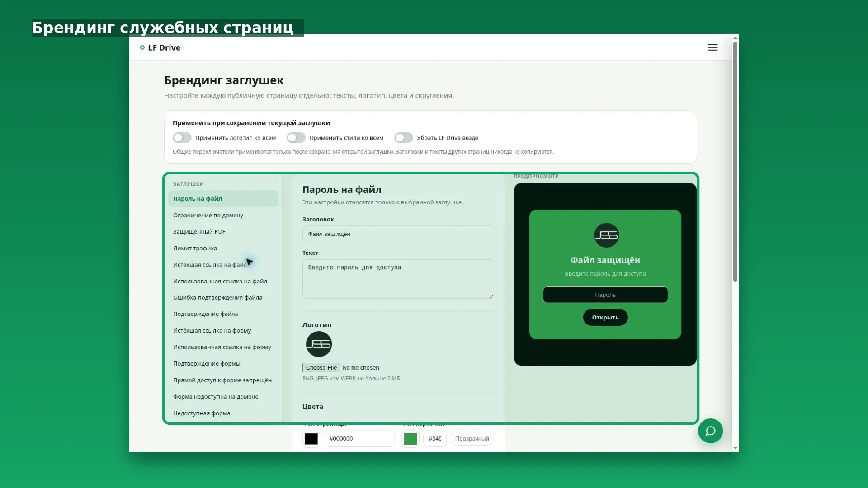
Task: Select Лимит трафика stub
Action: [x=223, y=248]
